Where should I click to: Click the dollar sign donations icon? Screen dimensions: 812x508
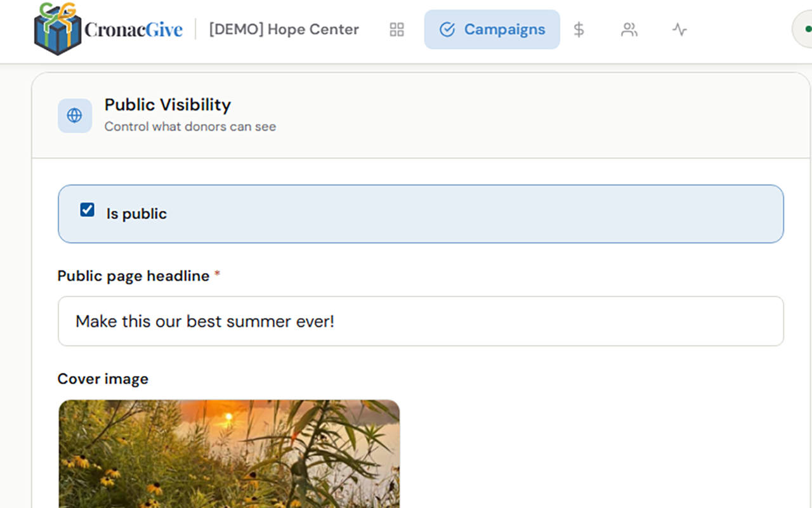click(578, 29)
